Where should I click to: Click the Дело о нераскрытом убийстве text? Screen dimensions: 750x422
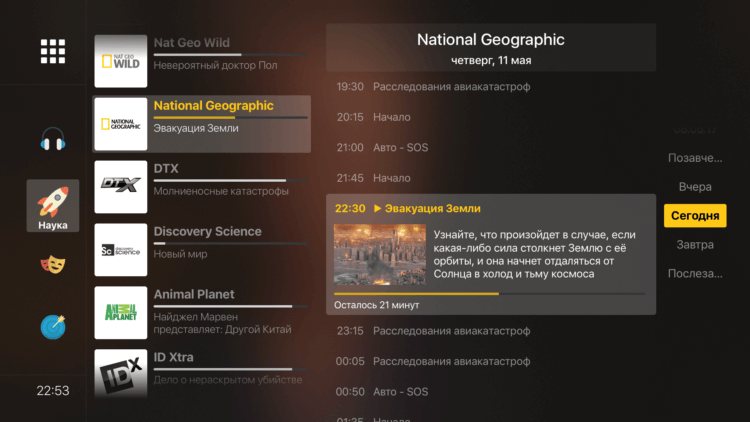point(228,380)
